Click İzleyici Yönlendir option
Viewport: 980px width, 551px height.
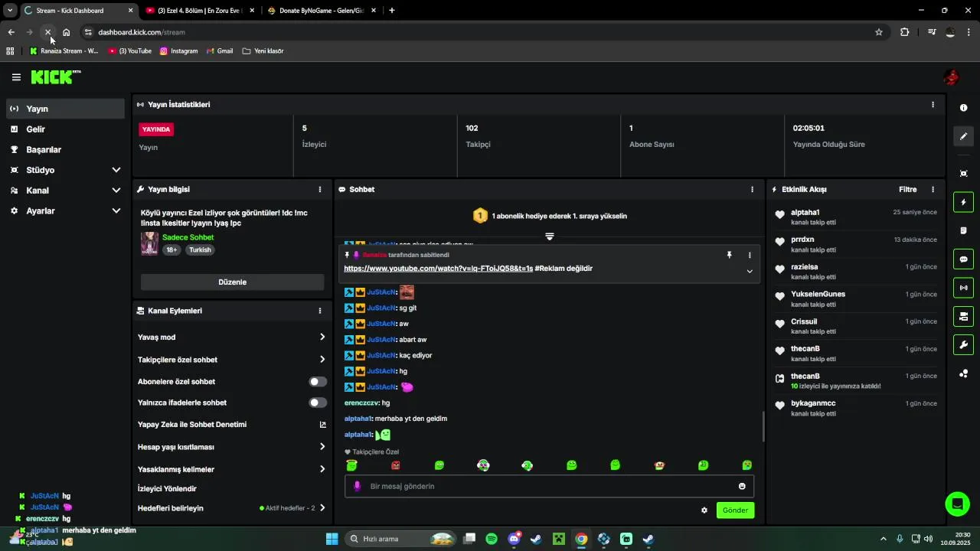point(167,489)
